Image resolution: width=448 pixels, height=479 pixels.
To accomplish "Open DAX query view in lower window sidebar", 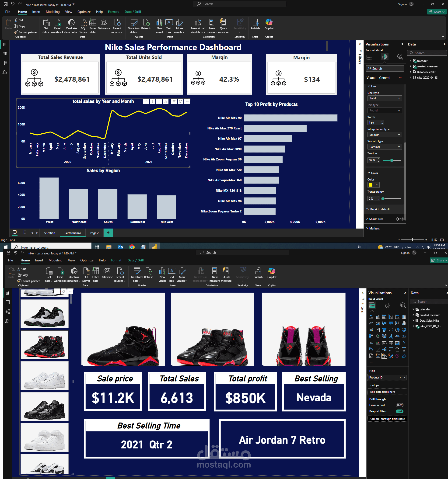I will click(7, 321).
